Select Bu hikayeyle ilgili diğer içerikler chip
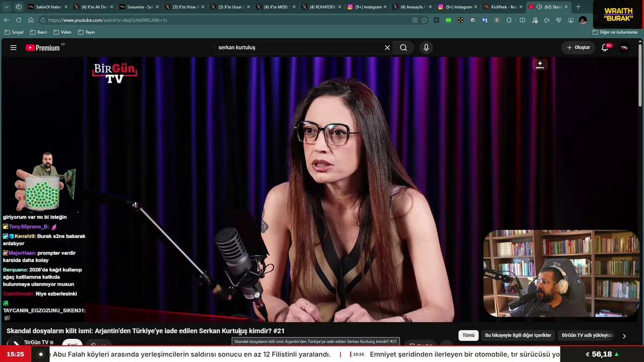The image size is (644, 362). coord(518,335)
